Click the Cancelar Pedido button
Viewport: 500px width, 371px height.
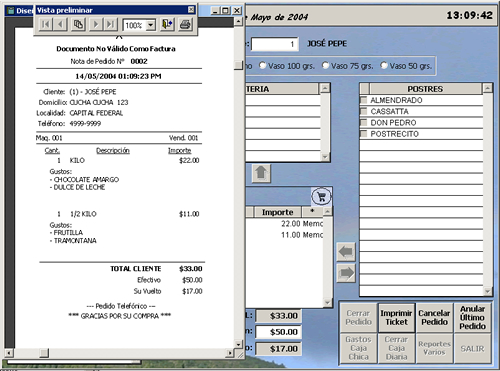(x=434, y=318)
